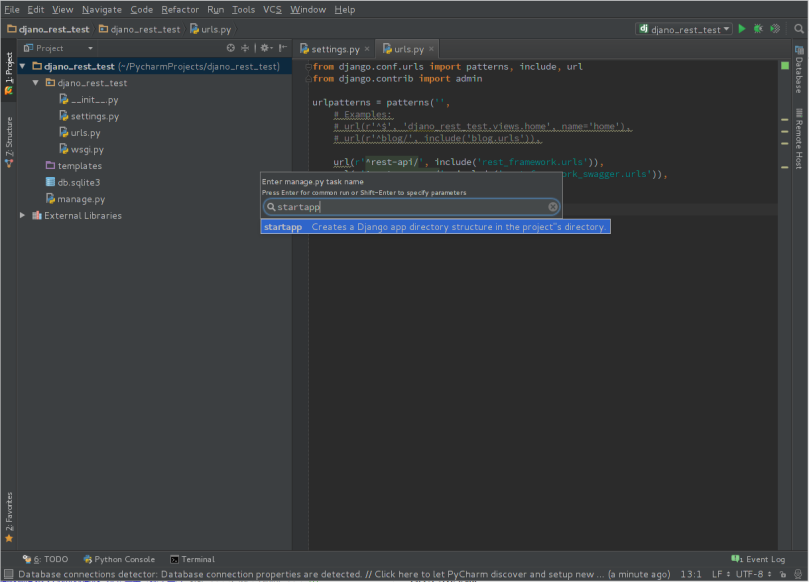Open Project panel gear settings
Screen dimensions: 809x582
266,48
